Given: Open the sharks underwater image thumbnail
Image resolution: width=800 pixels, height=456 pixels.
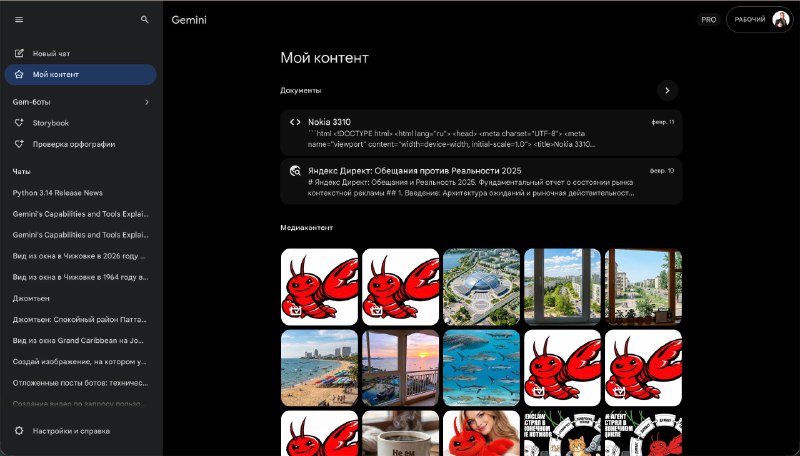Looking at the screenshot, I should point(481,368).
